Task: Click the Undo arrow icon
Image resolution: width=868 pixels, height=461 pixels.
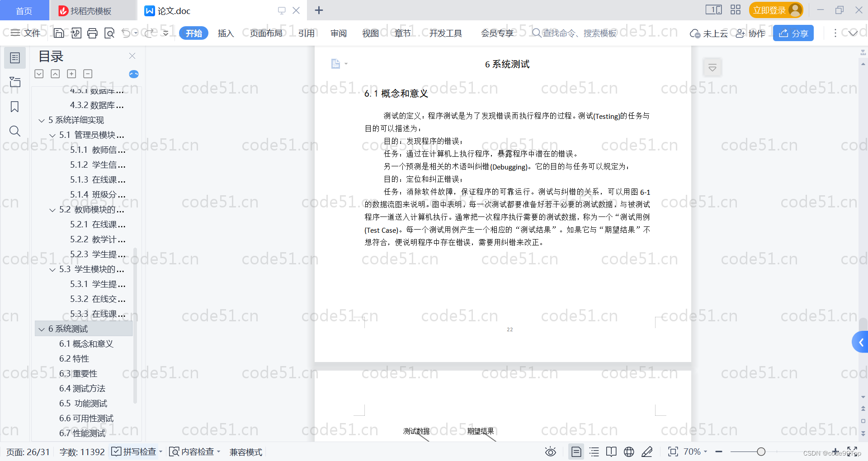Action: pos(126,33)
